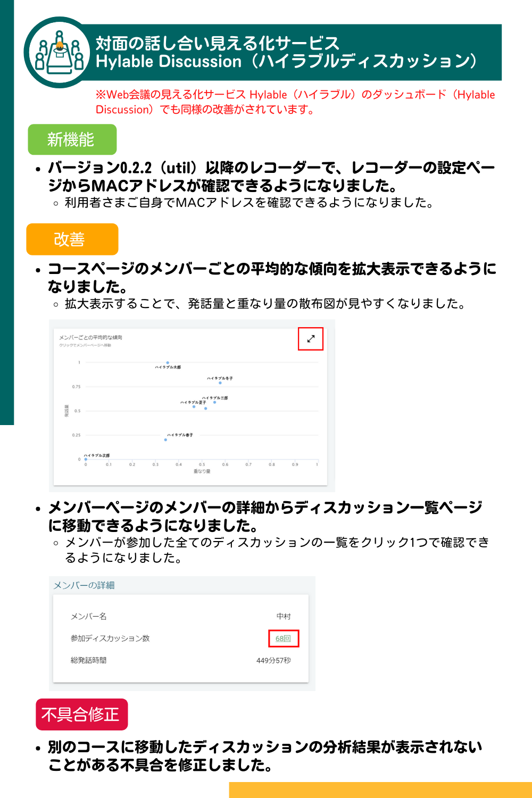This screenshot has height=798, width=532.
Task: Click the sub-bullet メンバーが参加した全てのディスカッション
Action: click(x=277, y=550)
